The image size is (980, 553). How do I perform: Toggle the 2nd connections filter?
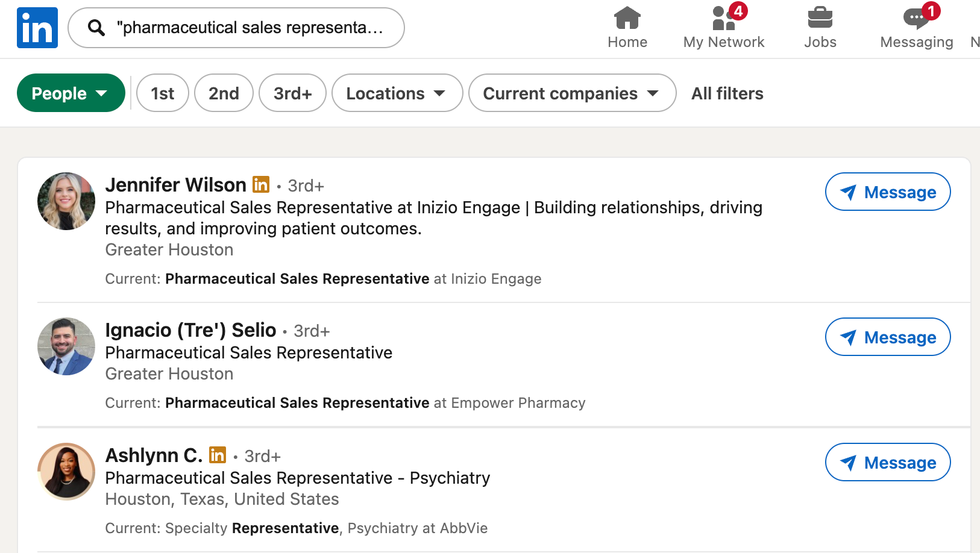point(224,93)
